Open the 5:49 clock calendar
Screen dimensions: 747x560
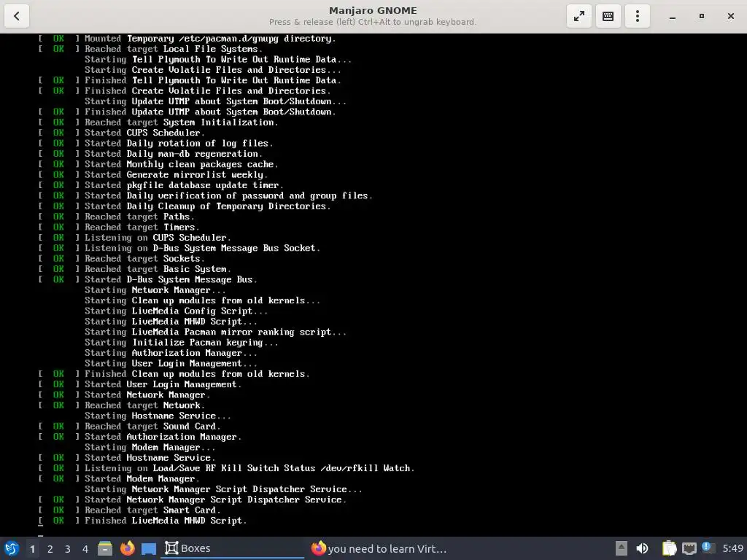(732, 548)
